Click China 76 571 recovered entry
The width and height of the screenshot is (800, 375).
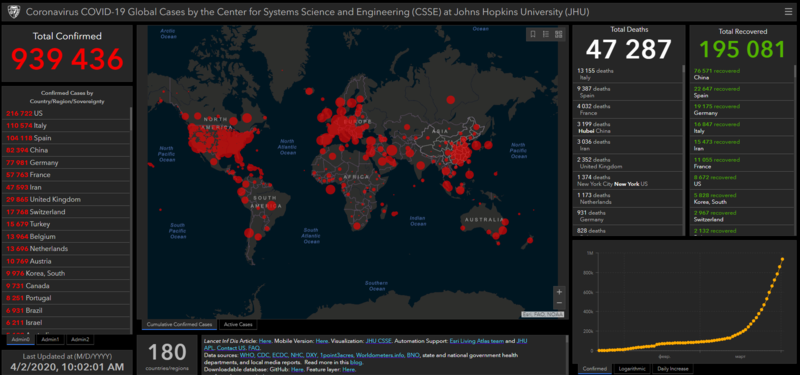pos(742,74)
